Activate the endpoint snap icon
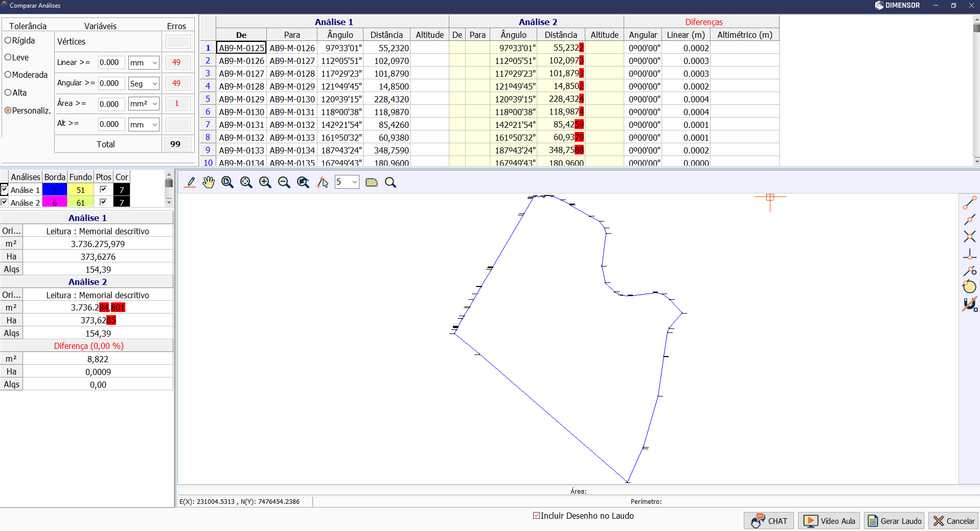 coord(969,203)
